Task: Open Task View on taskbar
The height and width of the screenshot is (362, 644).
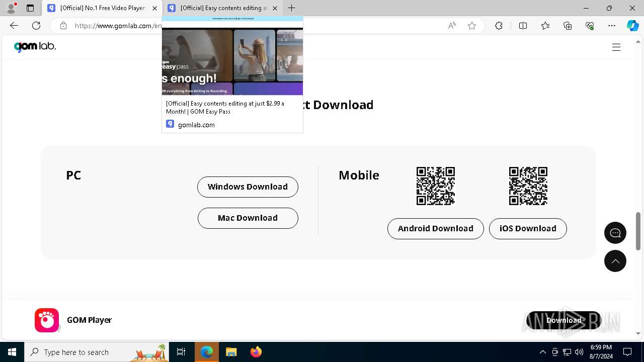Action: click(181, 352)
